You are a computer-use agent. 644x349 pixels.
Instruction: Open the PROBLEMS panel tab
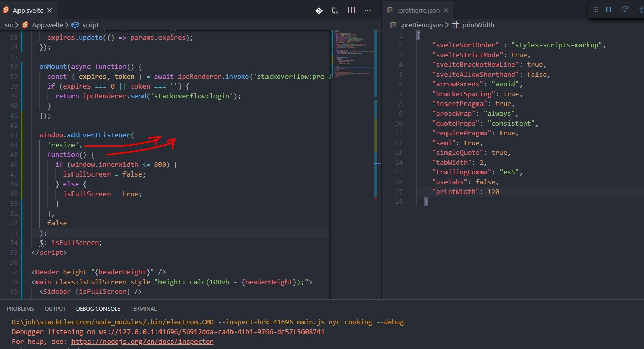[x=21, y=309]
